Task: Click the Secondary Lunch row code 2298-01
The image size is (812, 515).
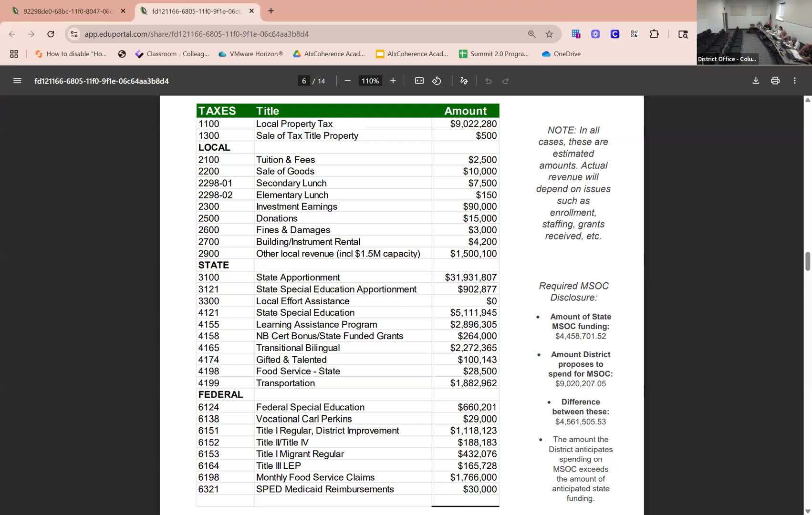Action: 216,183
